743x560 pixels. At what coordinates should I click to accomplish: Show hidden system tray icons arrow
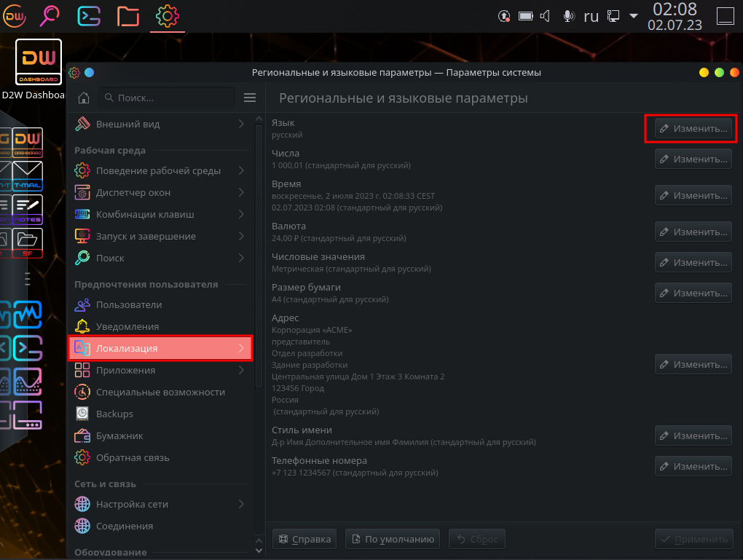pyautogui.click(x=633, y=16)
